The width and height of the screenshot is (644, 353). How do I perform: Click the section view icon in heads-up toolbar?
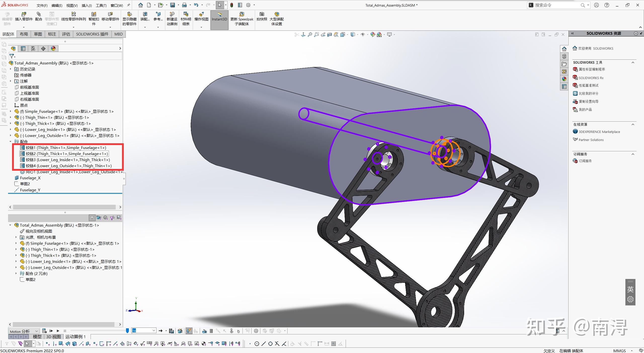point(330,34)
